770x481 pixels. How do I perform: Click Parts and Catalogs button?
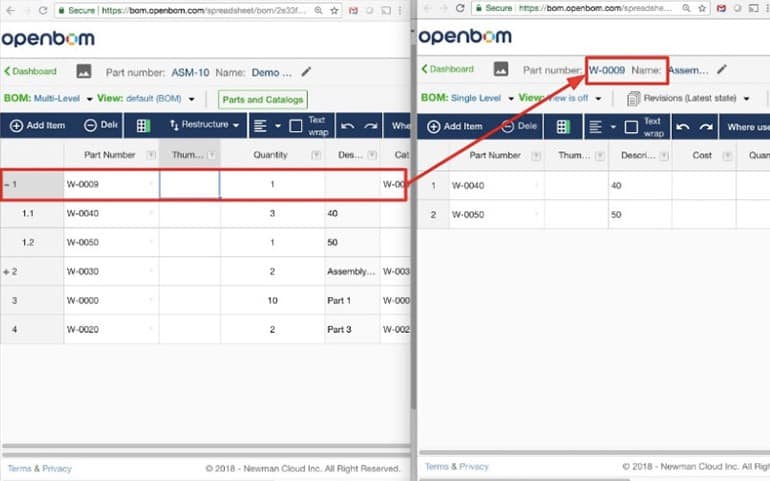point(263,99)
